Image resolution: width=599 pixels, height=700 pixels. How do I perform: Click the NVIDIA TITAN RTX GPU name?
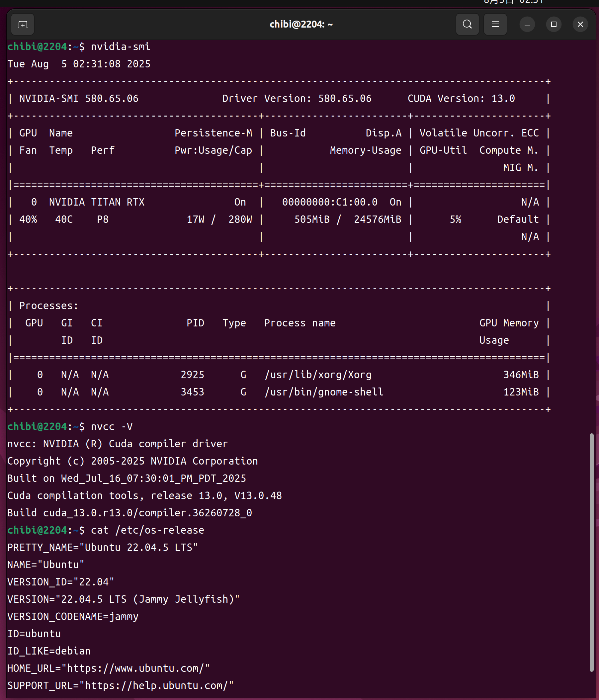[x=97, y=202]
